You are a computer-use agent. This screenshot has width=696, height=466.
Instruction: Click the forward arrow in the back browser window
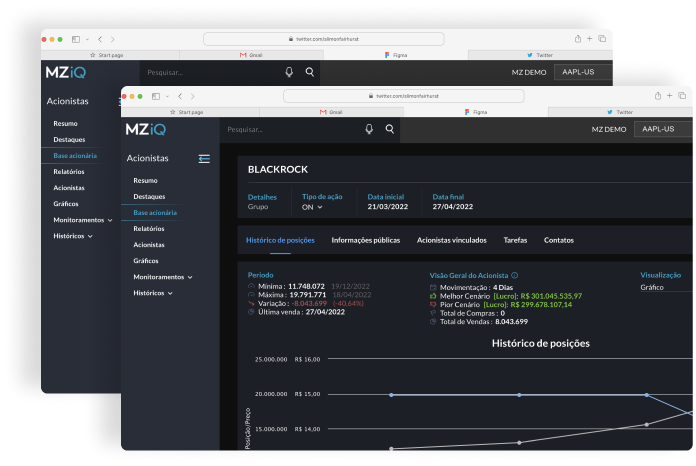click(x=113, y=39)
